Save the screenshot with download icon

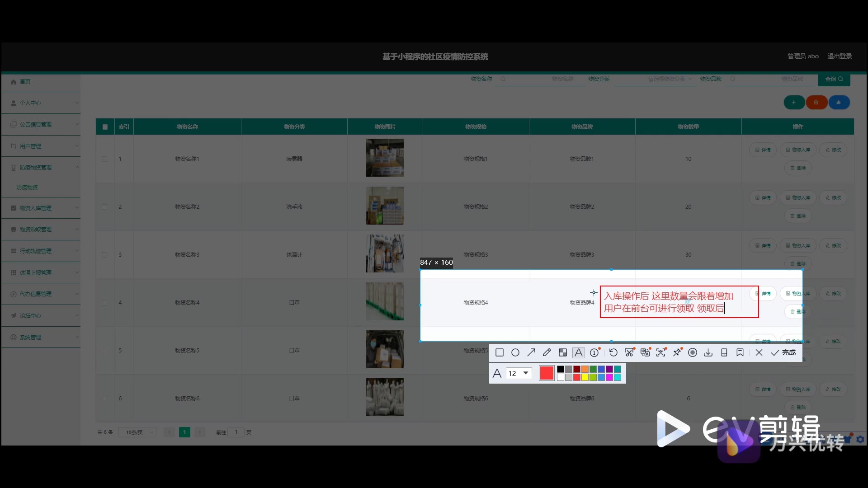pos(708,352)
